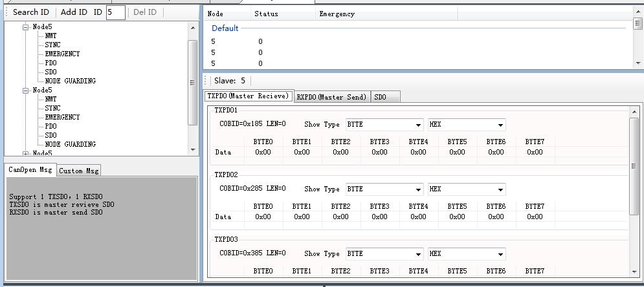
Task: Open the TXPDO1 Show Type BYTE dropdown
Action: pyautogui.click(x=384, y=125)
